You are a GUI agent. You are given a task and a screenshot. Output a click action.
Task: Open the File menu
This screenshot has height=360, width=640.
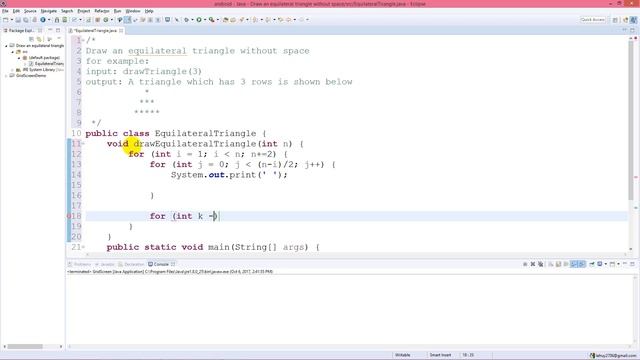click(x=5, y=11)
